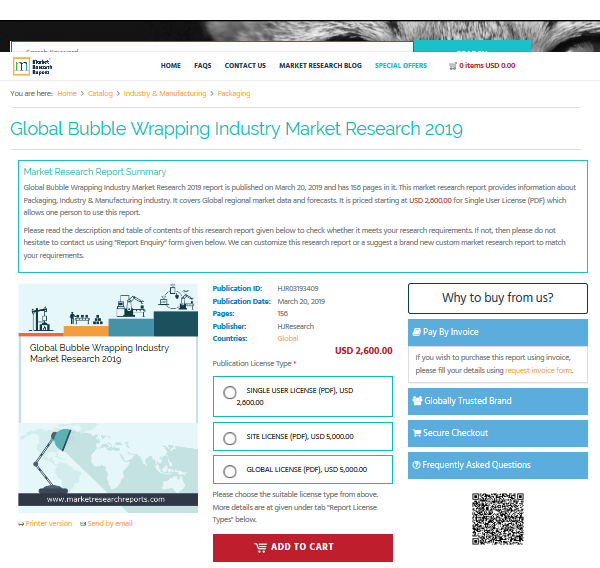Click the Home breadcrumb link
The height and width of the screenshot is (568, 600).
pos(67,93)
